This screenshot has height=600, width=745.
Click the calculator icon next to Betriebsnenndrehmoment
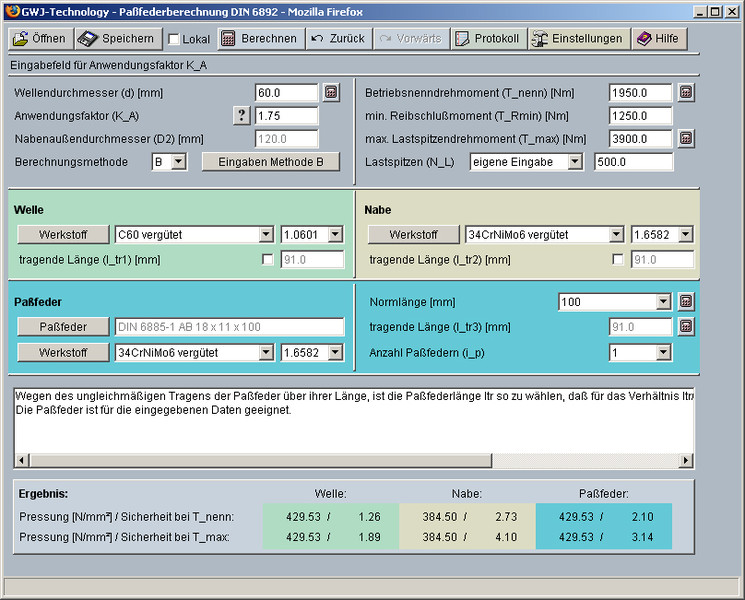pyautogui.click(x=686, y=92)
